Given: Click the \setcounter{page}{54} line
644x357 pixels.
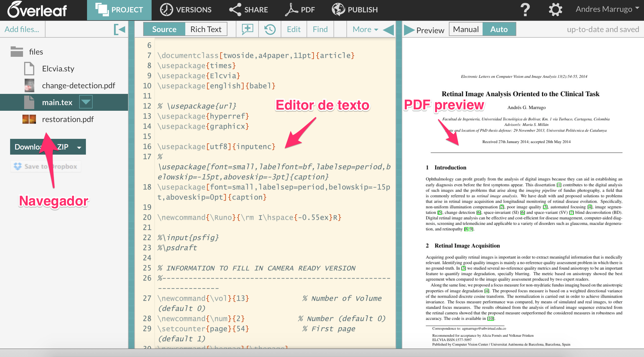Looking at the screenshot, I should tap(203, 329).
